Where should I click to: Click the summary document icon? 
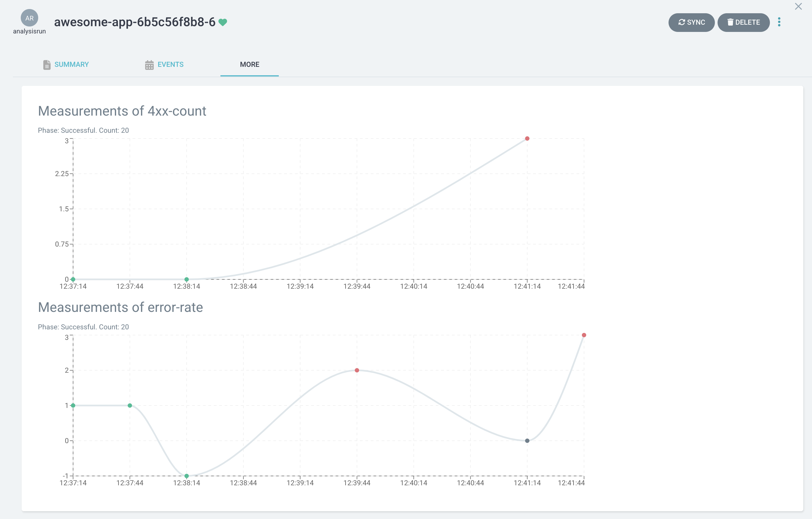(x=47, y=65)
